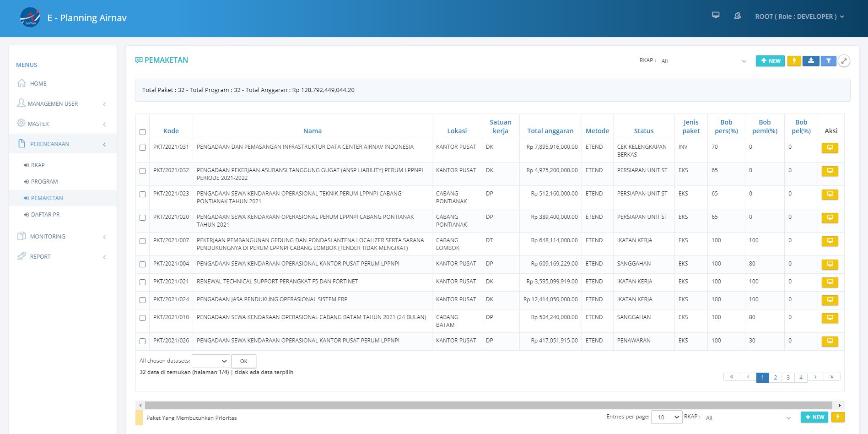Click the monitor icon in the top navbar

coord(716,15)
